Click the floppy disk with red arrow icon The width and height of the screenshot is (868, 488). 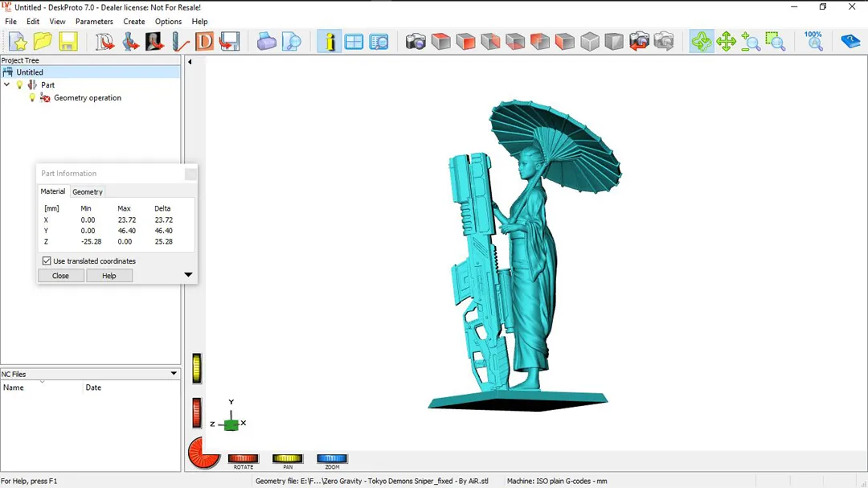229,42
